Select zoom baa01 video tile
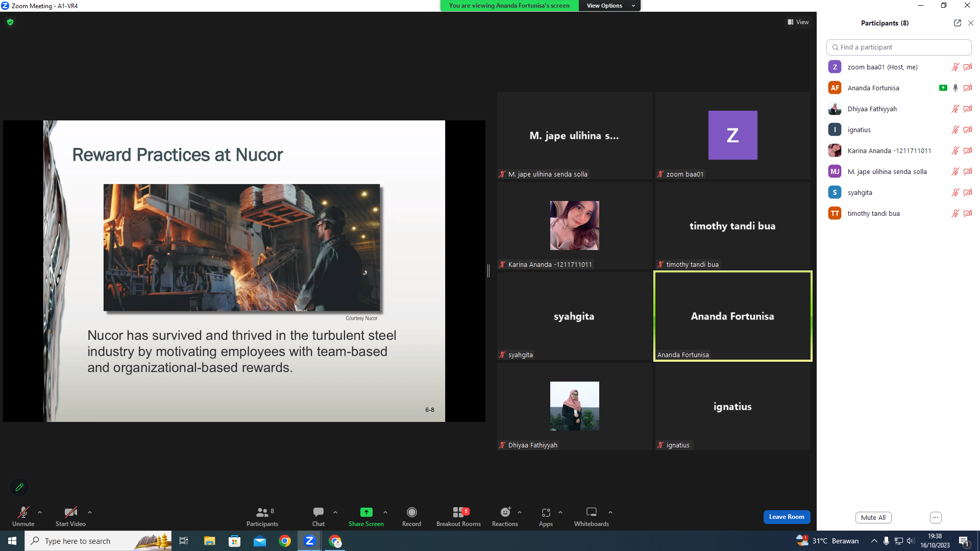 [x=732, y=135]
